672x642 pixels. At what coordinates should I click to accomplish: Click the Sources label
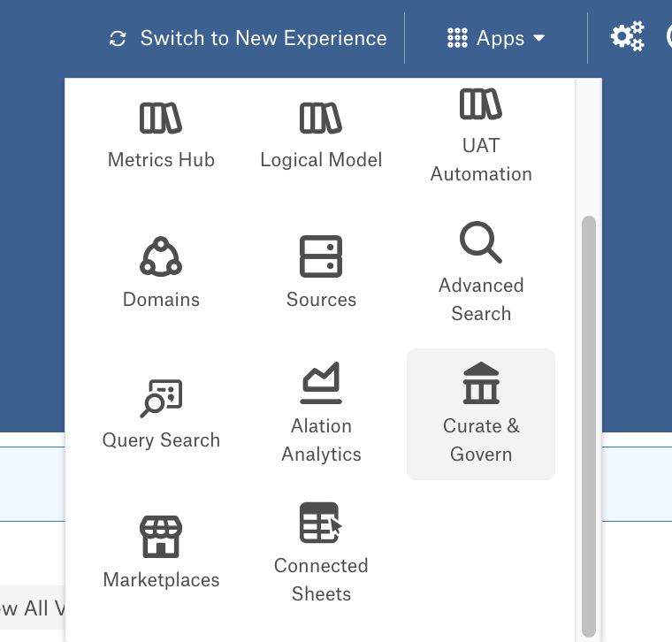tap(321, 300)
